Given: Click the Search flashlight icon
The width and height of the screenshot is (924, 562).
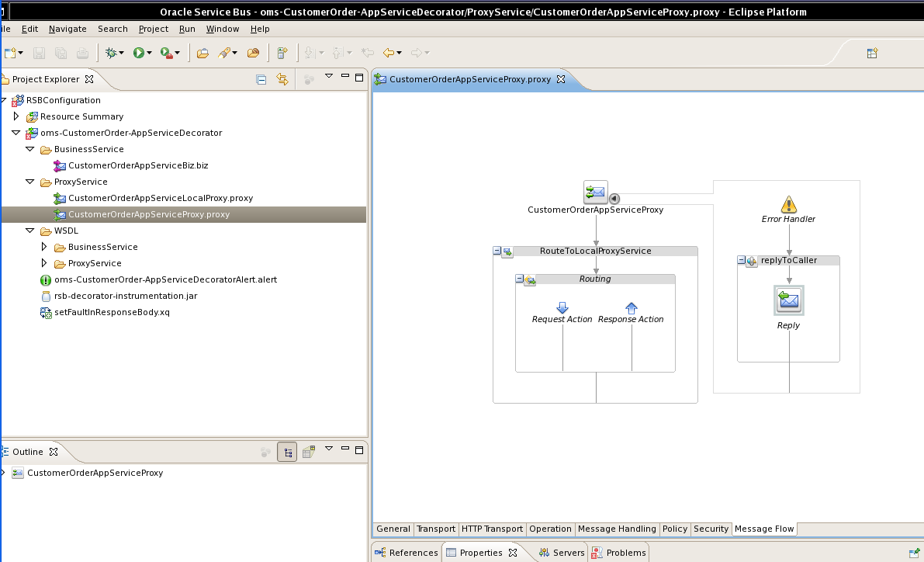Looking at the screenshot, I should click(224, 53).
